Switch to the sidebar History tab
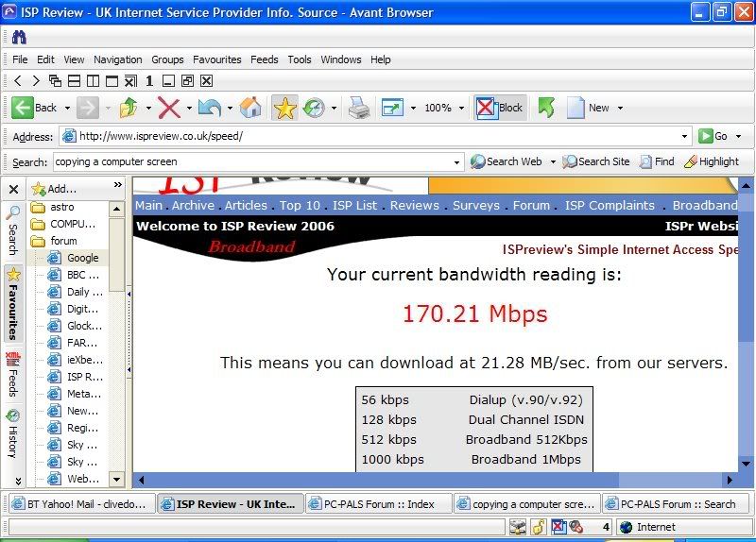 click(x=13, y=433)
